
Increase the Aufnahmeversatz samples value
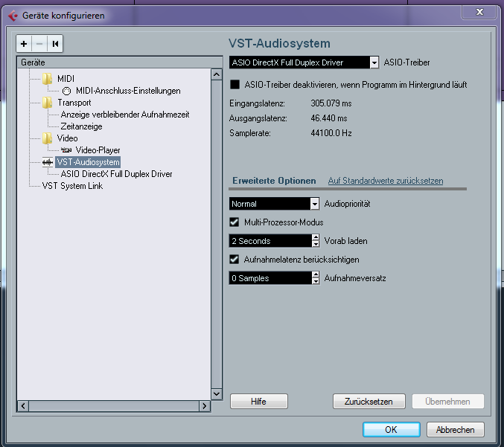click(316, 275)
